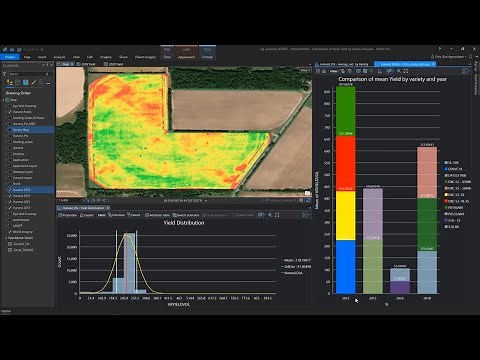Click filter by selection icon in variety chart

pos(342,71)
